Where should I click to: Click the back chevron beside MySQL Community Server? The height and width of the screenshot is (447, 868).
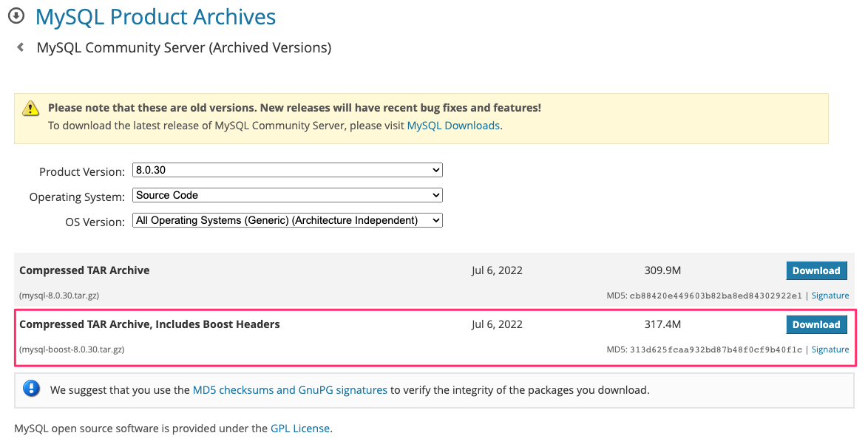coord(21,47)
